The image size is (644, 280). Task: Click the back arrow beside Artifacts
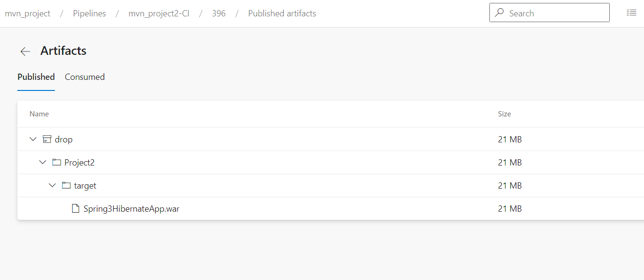point(25,51)
